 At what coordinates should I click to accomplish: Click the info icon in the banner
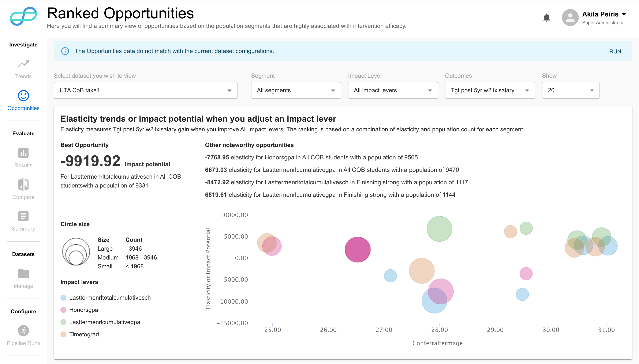(x=65, y=51)
